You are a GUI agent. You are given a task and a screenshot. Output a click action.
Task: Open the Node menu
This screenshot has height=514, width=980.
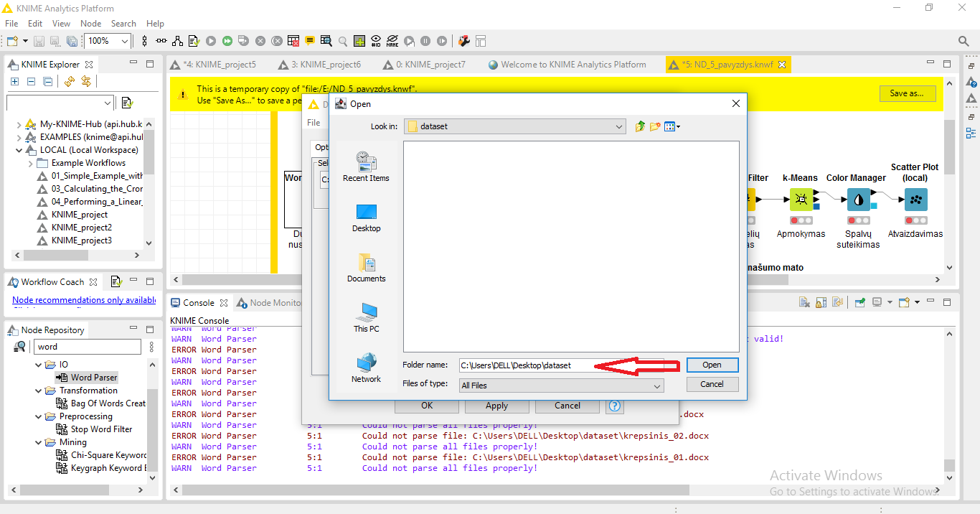point(90,24)
